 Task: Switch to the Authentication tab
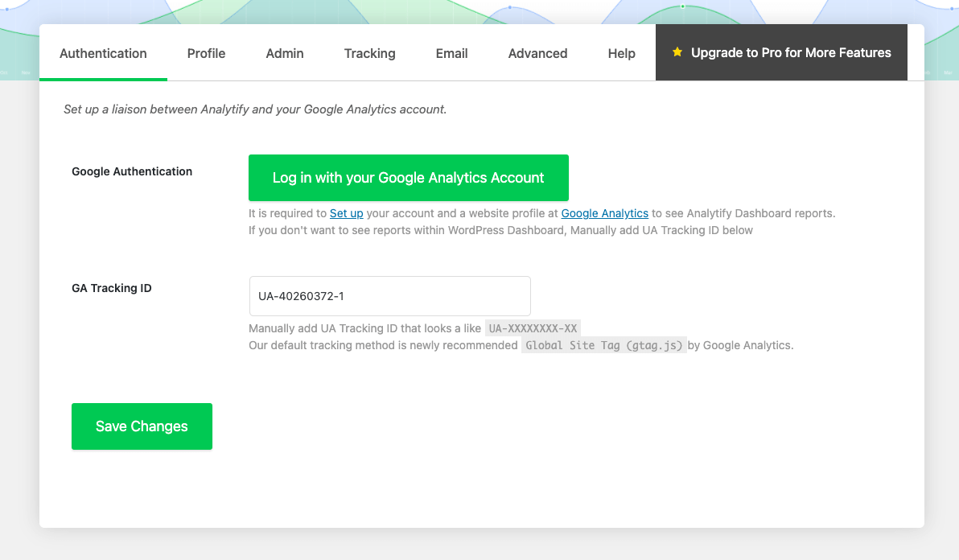[103, 53]
